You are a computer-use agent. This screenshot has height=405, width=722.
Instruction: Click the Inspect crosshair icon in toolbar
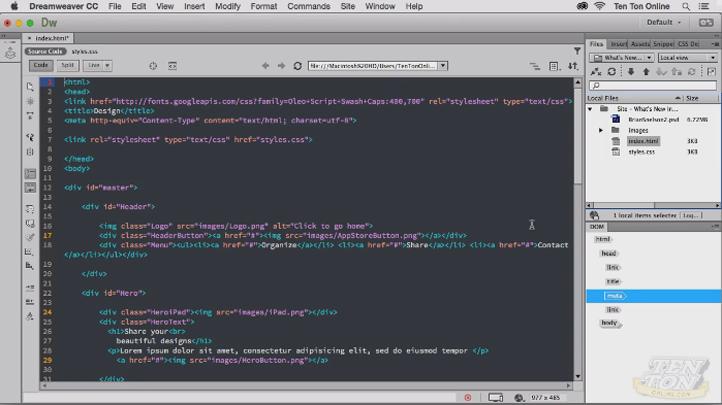point(153,66)
